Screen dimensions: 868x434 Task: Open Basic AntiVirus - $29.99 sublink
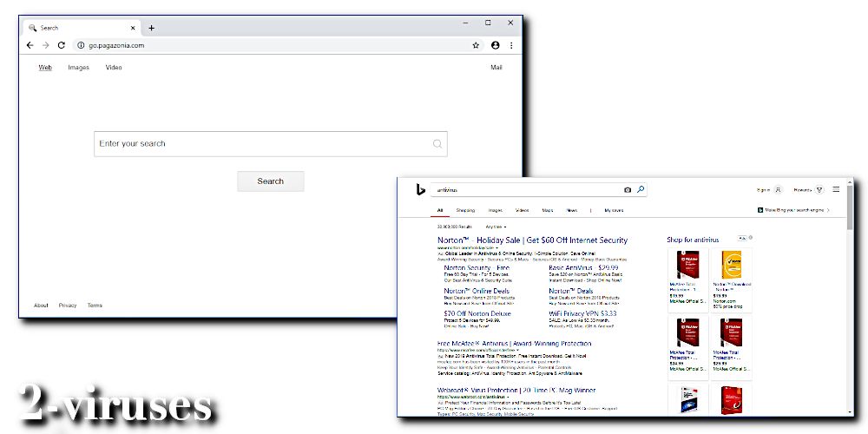[583, 268]
